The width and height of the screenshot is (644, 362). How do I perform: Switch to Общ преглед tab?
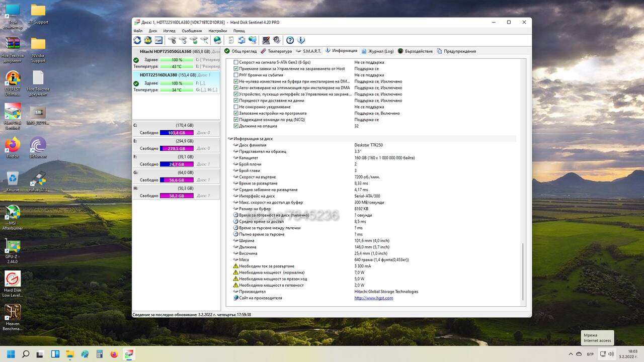click(241, 51)
